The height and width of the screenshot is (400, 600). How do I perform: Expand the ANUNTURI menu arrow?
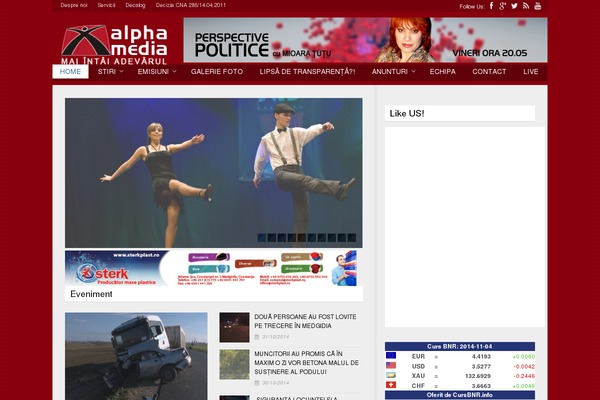(x=413, y=71)
